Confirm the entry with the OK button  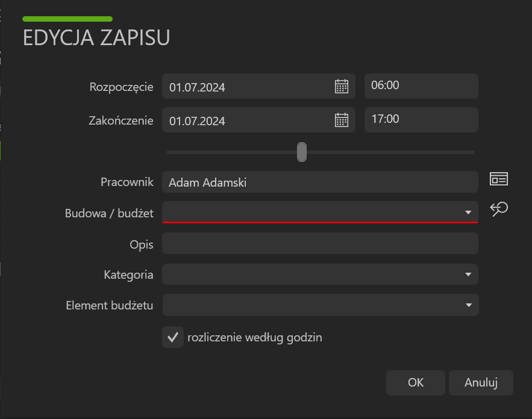416,383
